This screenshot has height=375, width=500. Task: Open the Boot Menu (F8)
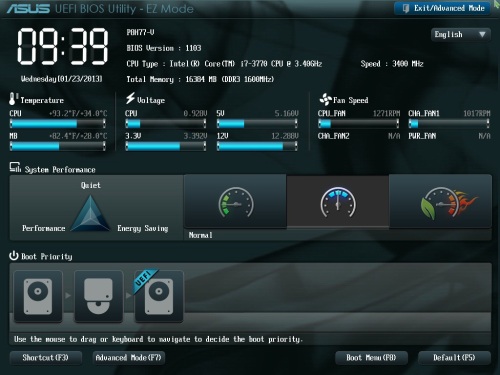tap(371, 358)
